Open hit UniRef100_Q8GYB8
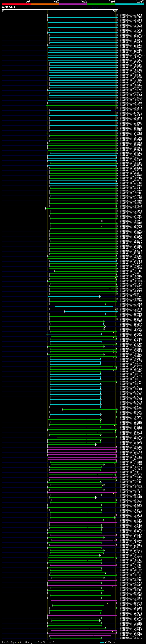This screenshot has width=146, height=644. (131, 20)
